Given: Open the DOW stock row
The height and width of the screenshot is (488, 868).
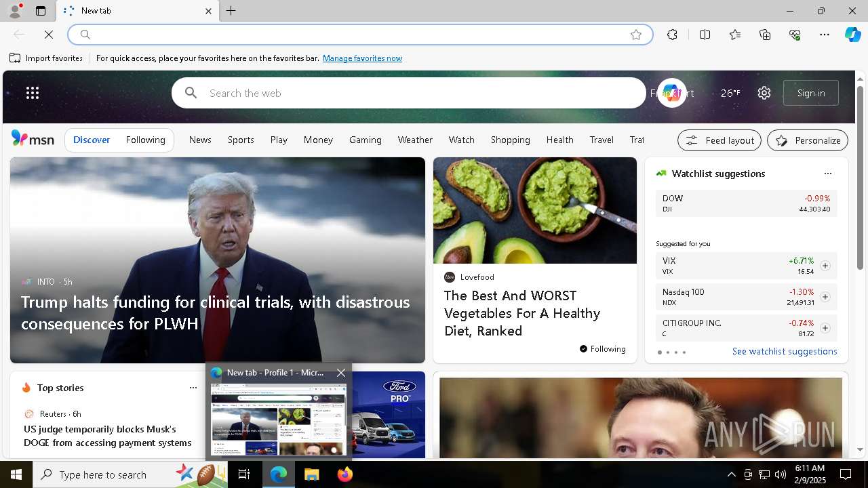Looking at the screenshot, I should pyautogui.click(x=746, y=203).
